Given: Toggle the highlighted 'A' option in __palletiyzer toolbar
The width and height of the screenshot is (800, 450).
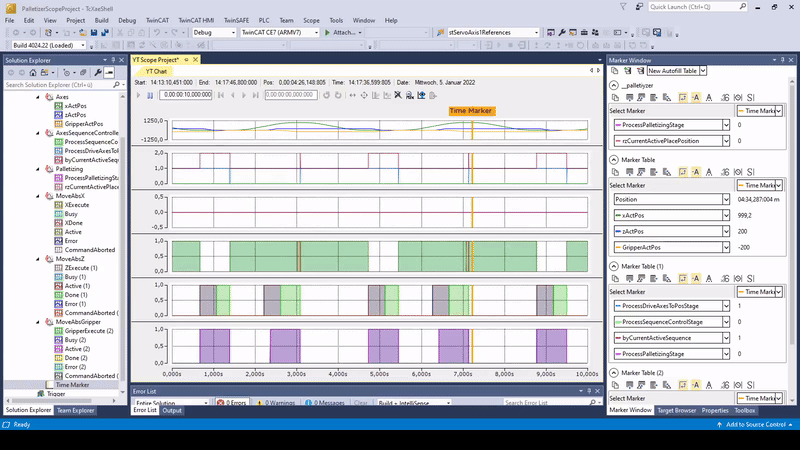Looking at the screenshot, I should 694,97.
